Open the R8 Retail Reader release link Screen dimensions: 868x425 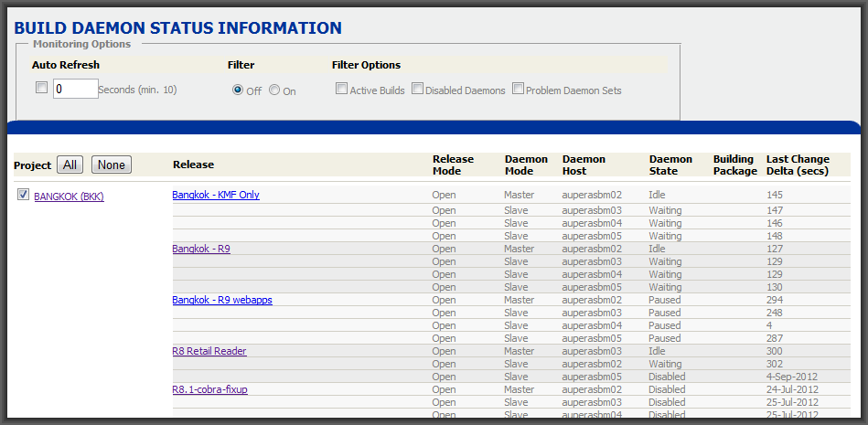pyautogui.click(x=209, y=351)
